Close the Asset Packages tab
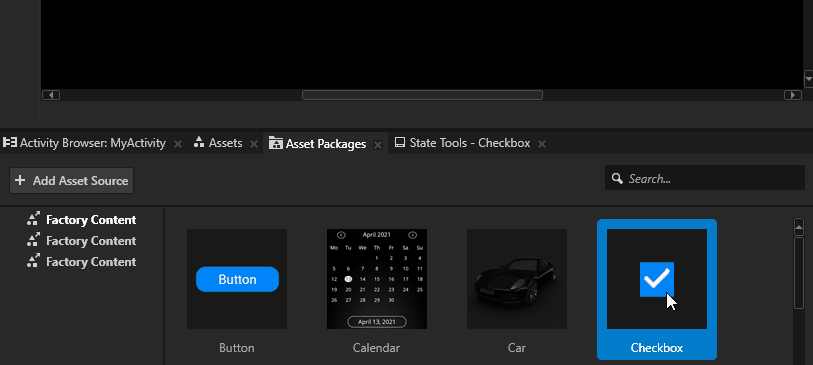 pyautogui.click(x=378, y=145)
